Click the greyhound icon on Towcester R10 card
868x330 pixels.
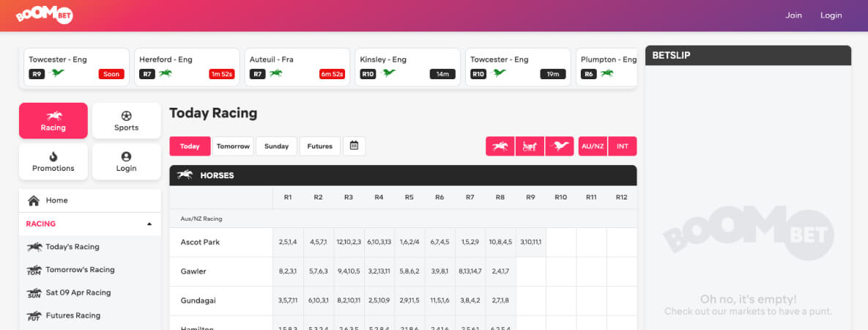point(500,73)
